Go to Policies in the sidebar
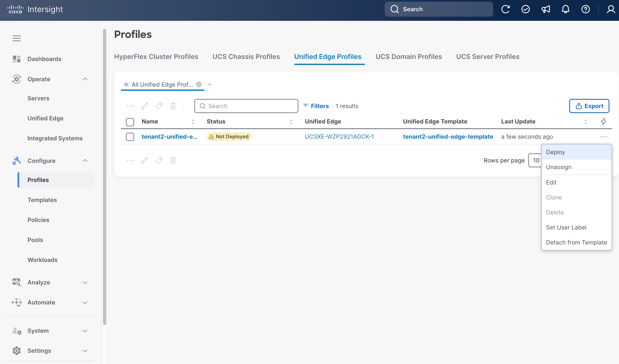619x364 pixels. 38,220
